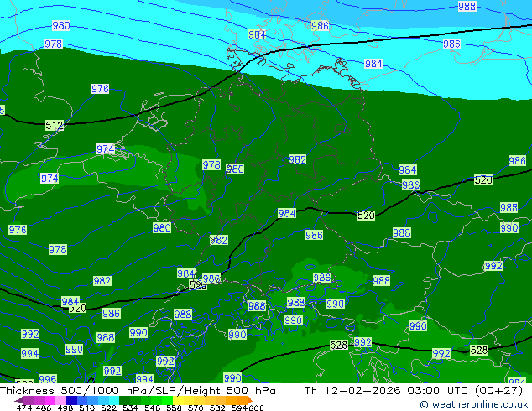The image size is (532, 411).
Task: Click the 486 legend value
Action: point(43,408)
